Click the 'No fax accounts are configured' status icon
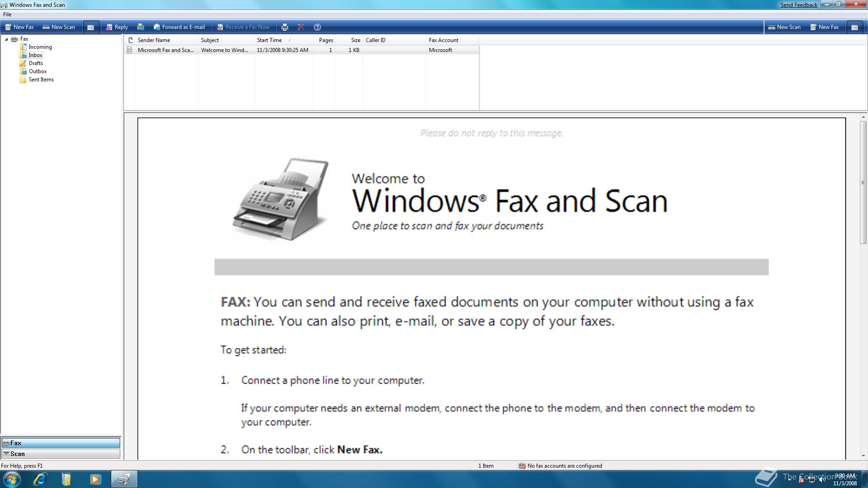Screen dimensions: 868x488 (x=522, y=466)
